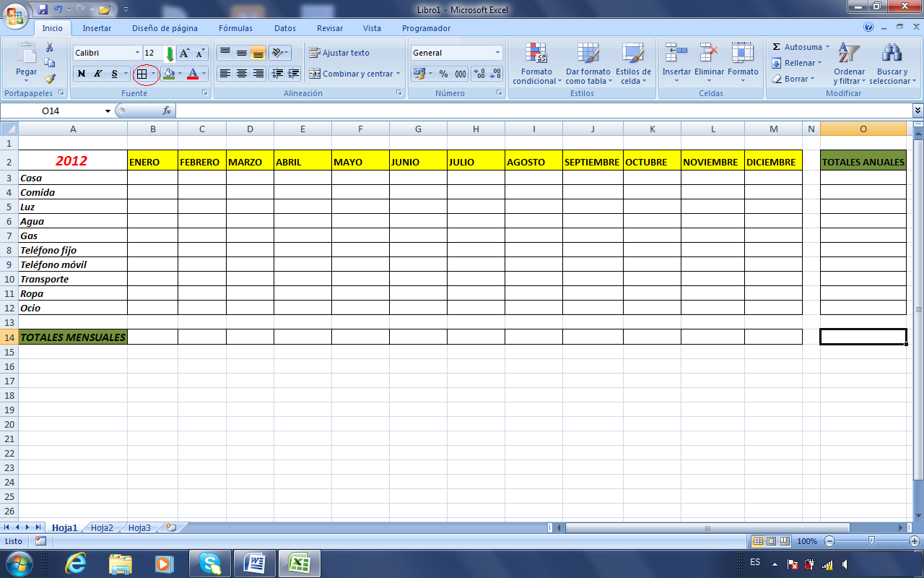
Task: Open the fill color dropdown arrow
Action: (180, 74)
